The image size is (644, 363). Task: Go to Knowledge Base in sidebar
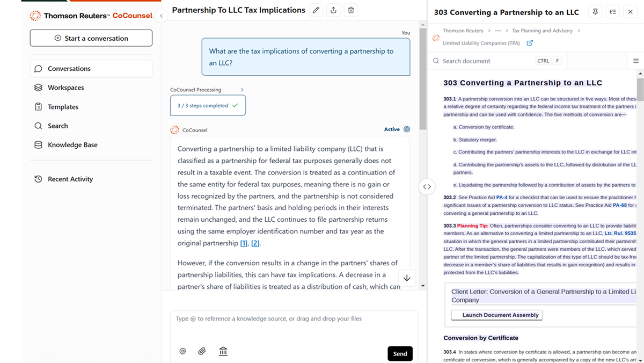72,145
